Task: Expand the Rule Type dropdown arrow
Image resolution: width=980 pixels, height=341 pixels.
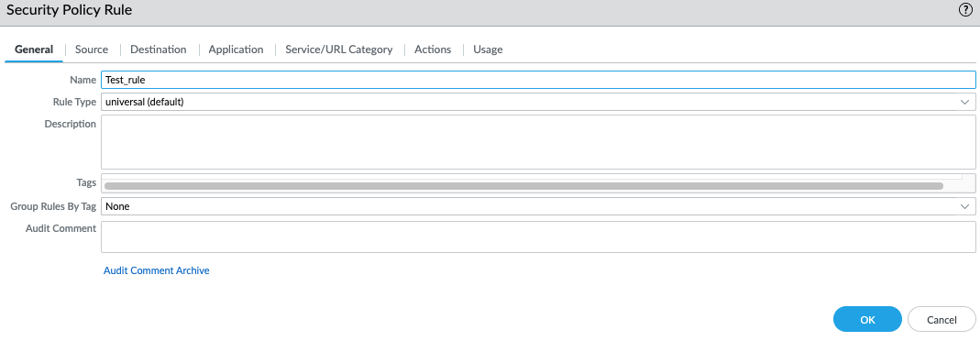Action: [965, 102]
